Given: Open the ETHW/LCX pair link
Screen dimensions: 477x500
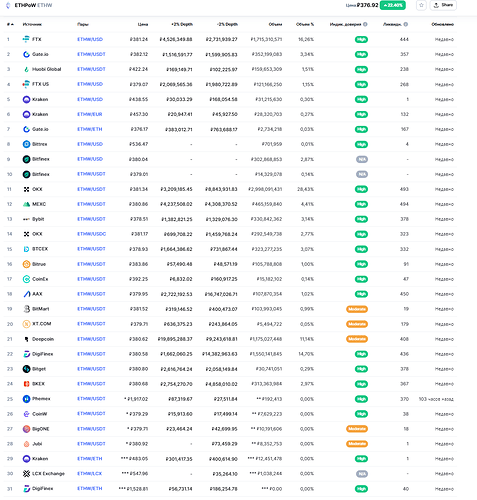Looking at the screenshot, I should click(x=89, y=474).
